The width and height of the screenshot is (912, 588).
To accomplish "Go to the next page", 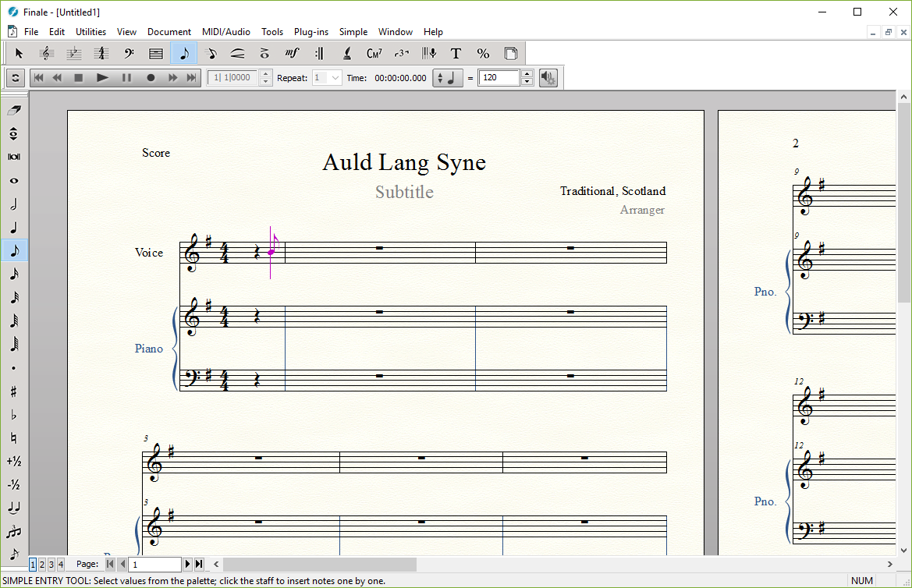I will tap(187, 564).
